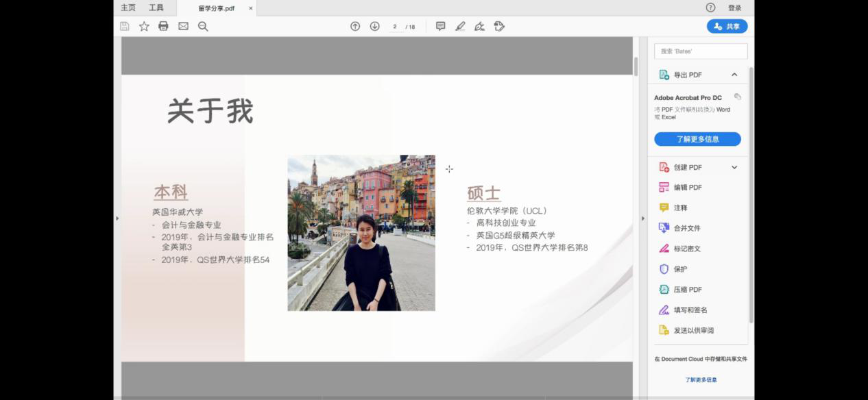Click the page number input field
Viewport: 868px width, 400px height.
(x=395, y=27)
